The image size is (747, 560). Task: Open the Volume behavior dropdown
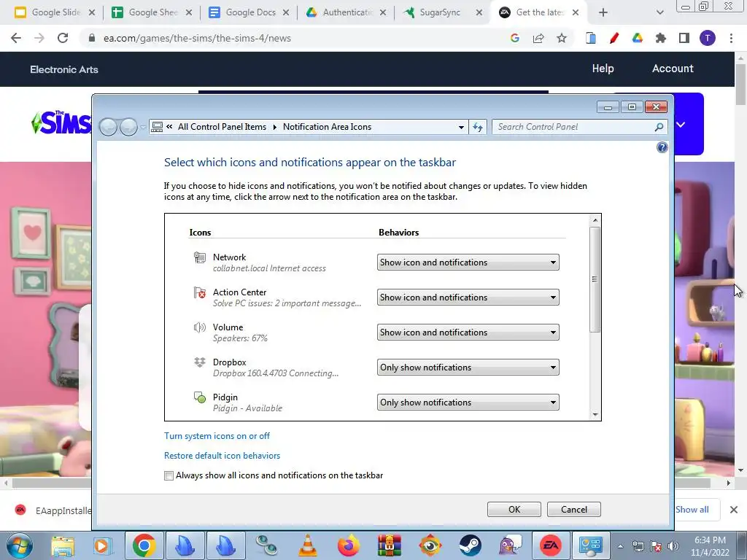pyautogui.click(x=468, y=332)
